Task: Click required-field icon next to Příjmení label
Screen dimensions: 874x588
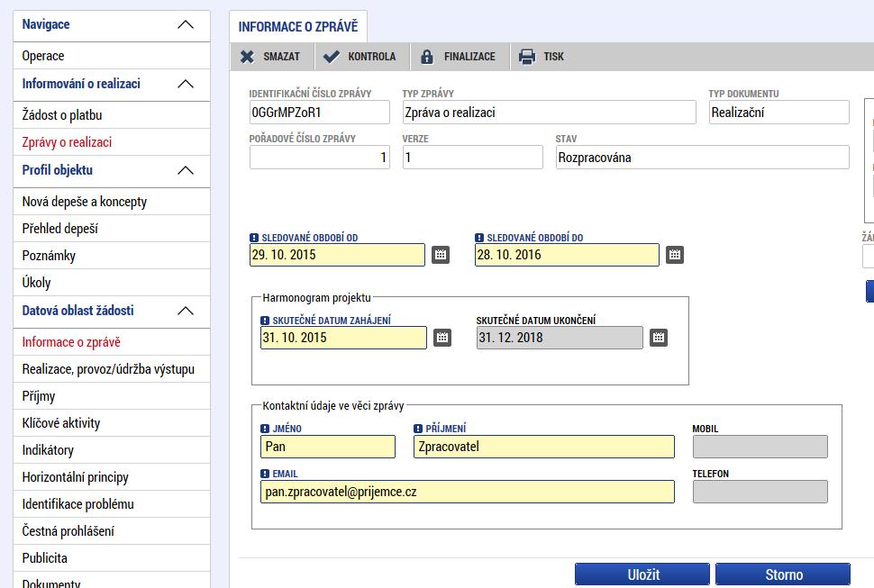Action: (x=418, y=429)
